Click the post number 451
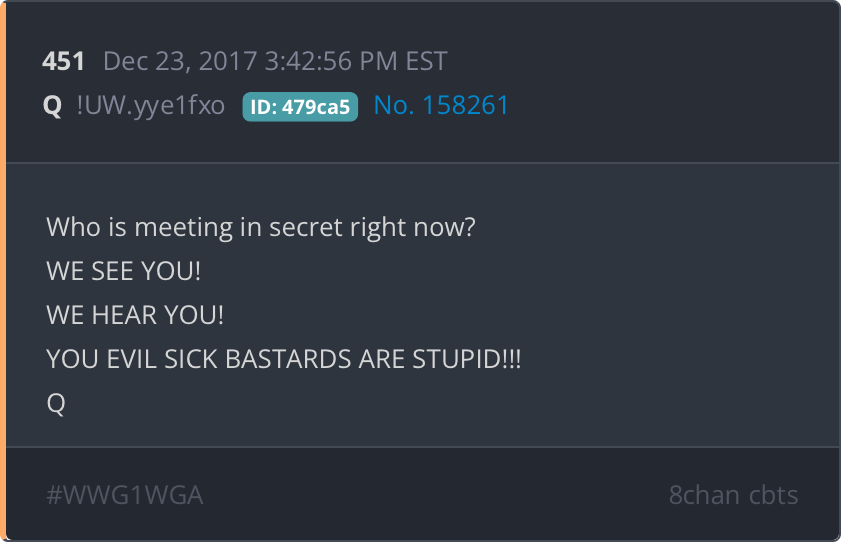This screenshot has width=842, height=542. pyautogui.click(x=63, y=61)
